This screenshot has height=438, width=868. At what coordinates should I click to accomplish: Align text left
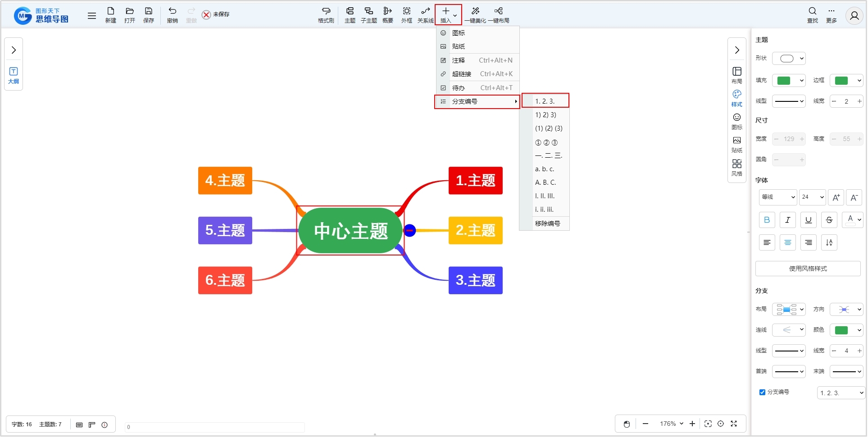(x=767, y=242)
